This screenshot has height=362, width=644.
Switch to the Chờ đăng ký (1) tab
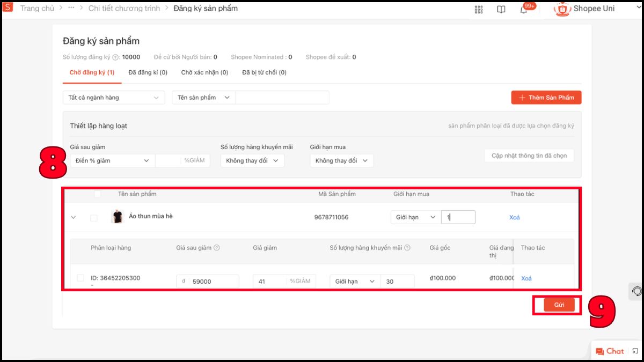(92, 72)
